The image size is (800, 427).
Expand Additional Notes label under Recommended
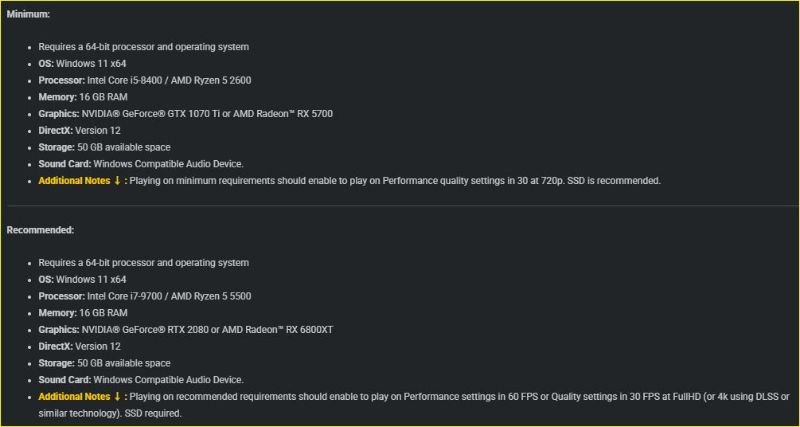click(75, 397)
